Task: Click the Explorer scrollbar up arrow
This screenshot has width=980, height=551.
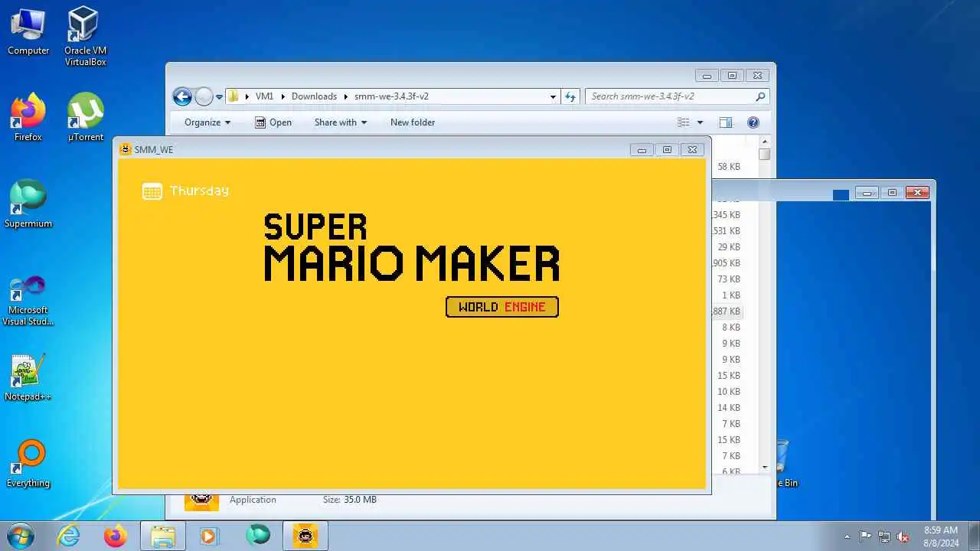Action: coord(764,142)
